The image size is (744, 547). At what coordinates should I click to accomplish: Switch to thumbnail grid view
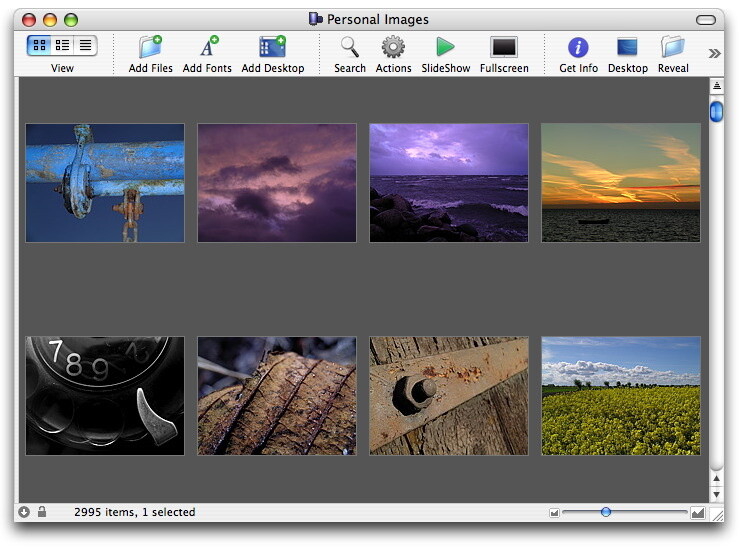[39, 46]
